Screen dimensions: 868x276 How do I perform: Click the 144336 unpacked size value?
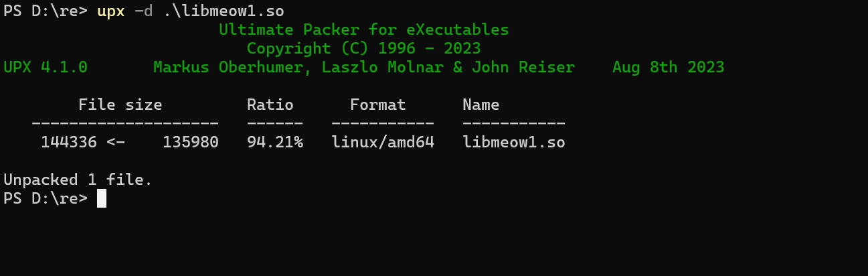point(68,143)
